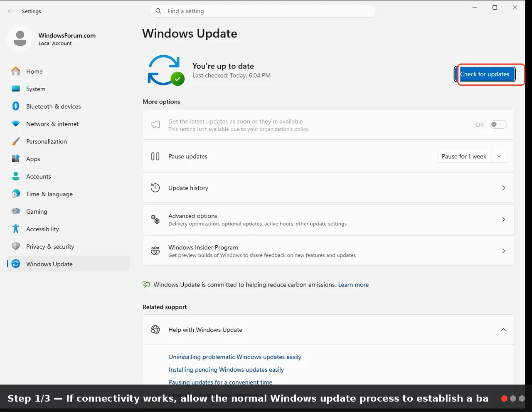Open the Learn more link
532x412 pixels.
[353, 285]
